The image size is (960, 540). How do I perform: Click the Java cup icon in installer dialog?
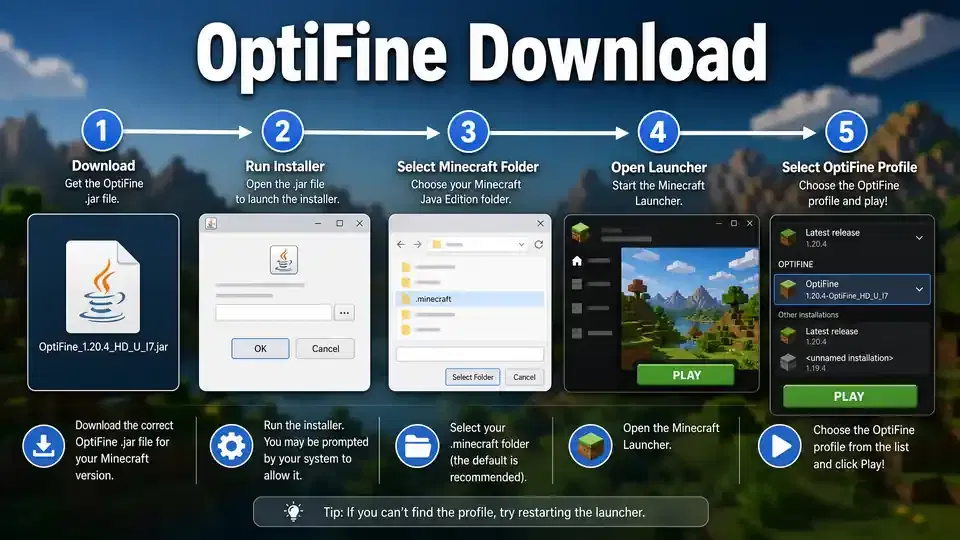tap(283, 260)
